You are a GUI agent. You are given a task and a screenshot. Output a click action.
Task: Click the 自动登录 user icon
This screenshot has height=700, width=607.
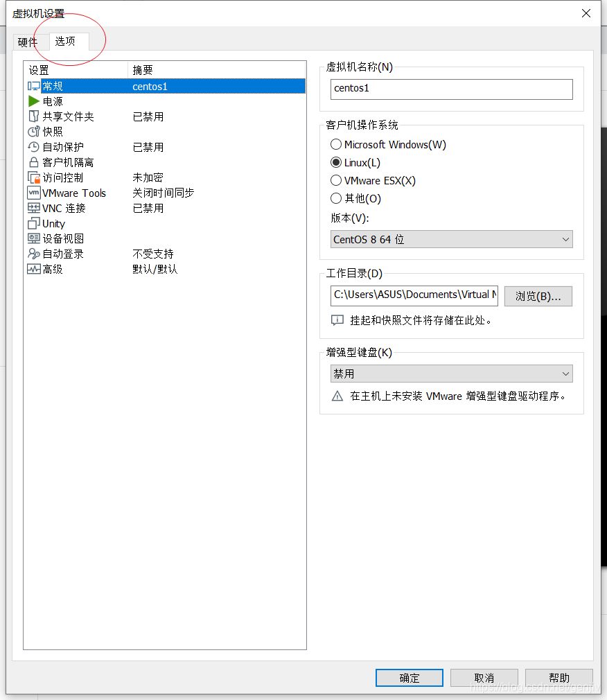tap(34, 254)
